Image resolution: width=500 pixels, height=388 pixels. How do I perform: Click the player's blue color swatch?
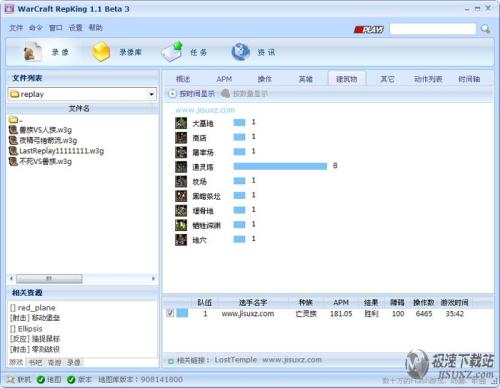tap(182, 313)
